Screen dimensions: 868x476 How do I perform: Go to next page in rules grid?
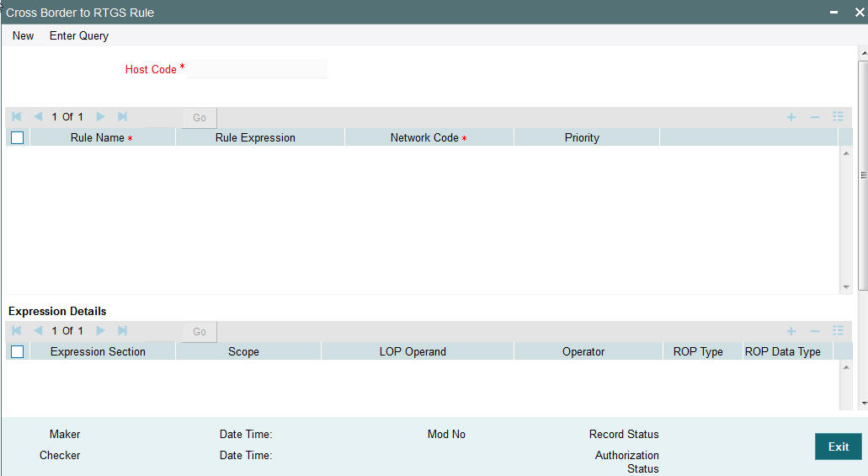(100, 116)
